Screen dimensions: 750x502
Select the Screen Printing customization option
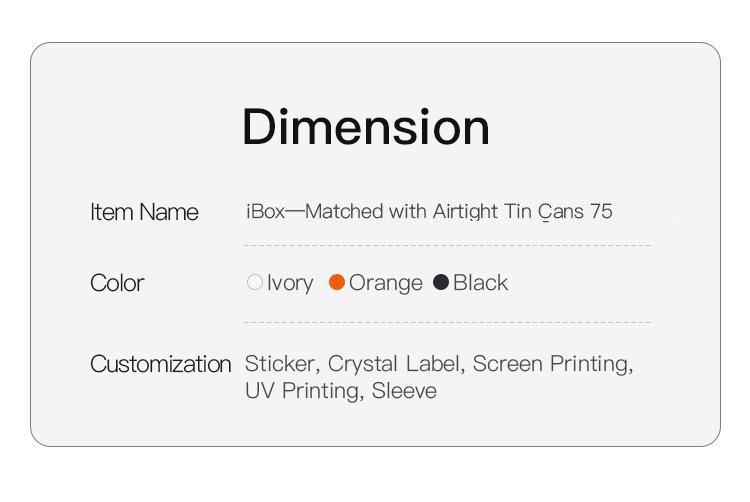tap(551, 364)
